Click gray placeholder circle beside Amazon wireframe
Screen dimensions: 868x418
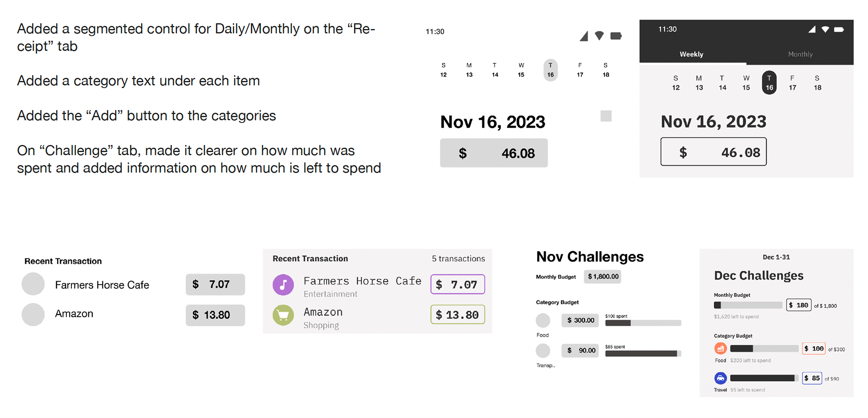[33, 315]
